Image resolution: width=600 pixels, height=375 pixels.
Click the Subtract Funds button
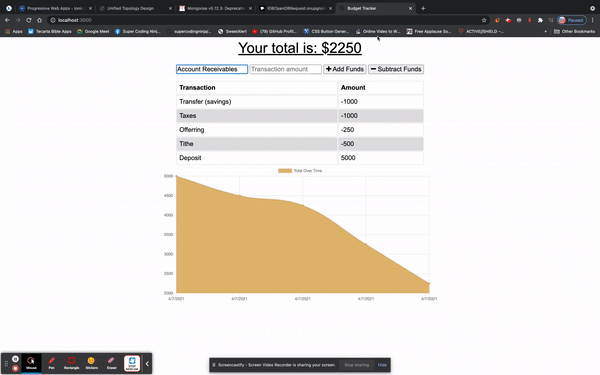(396, 69)
